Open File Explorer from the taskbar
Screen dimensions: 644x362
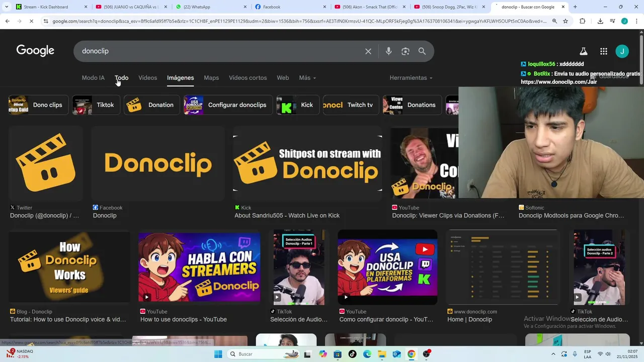coord(382,354)
